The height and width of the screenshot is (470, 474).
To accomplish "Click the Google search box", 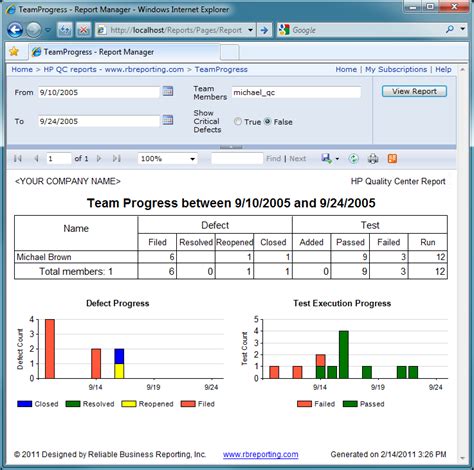I will (x=360, y=30).
